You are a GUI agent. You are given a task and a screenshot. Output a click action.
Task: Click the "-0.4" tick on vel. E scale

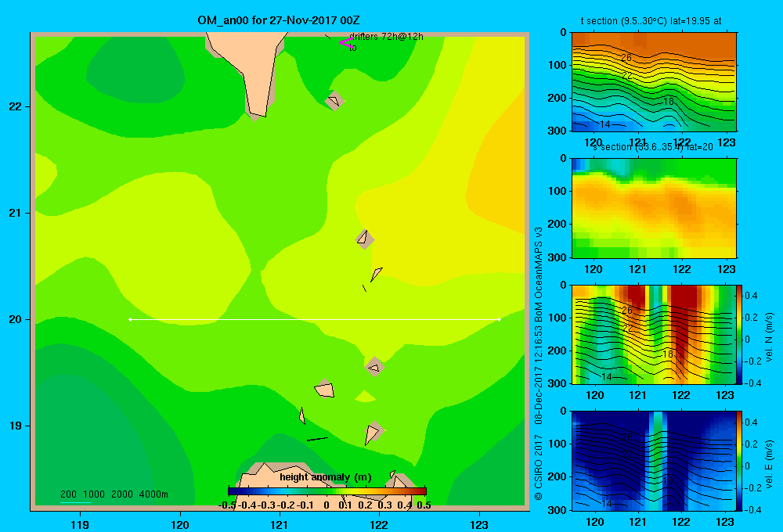point(752,509)
